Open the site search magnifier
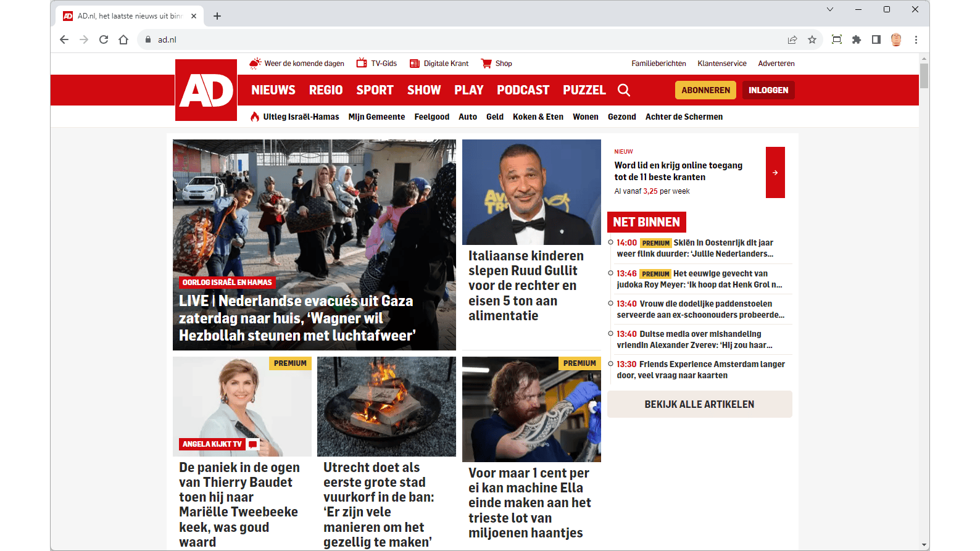The image size is (980, 551). point(624,90)
